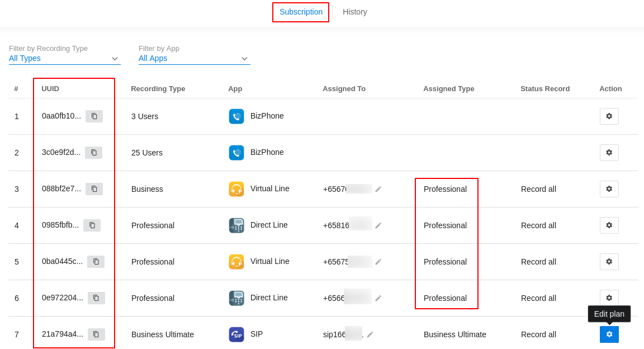Viewport: 644px width, 349px height.
Task: Select the "3 Users" recording type cell
Action: (145, 116)
